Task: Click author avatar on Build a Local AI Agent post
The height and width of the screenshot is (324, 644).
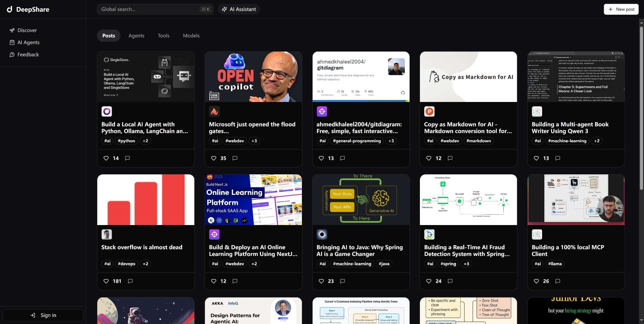Action: pyautogui.click(x=107, y=111)
